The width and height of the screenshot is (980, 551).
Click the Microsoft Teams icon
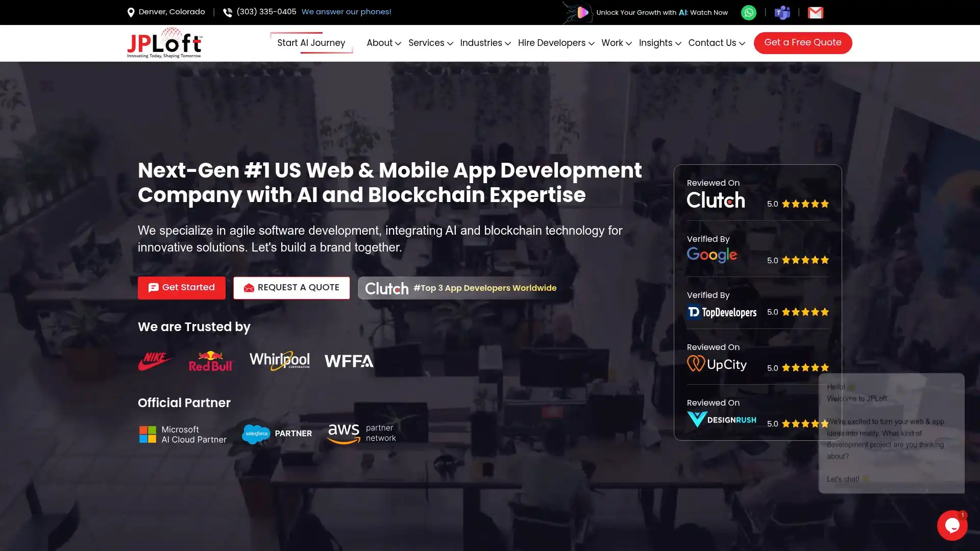coord(782,13)
